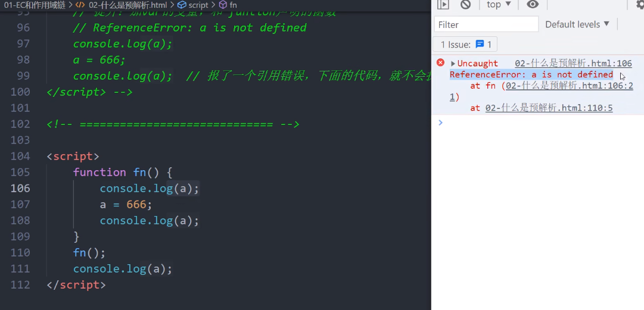Image resolution: width=644 pixels, height=310 pixels.
Task: Select the script breadcrumb item
Action: click(198, 5)
